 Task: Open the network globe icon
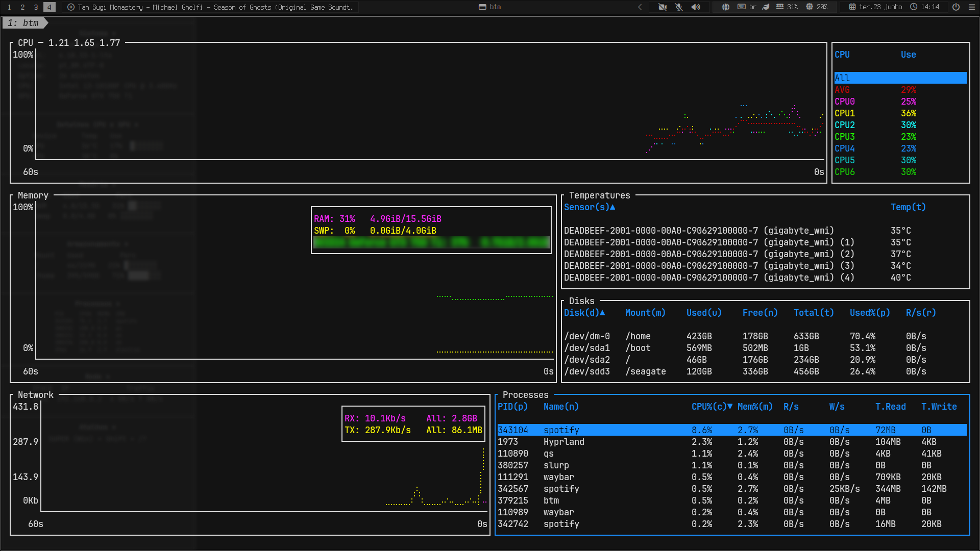click(x=726, y=7)
